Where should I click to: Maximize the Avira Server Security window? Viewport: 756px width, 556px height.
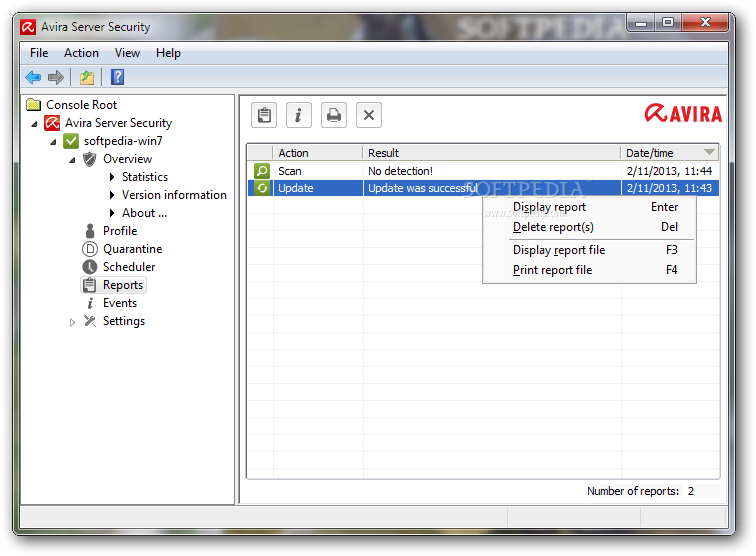pos(668,23)
